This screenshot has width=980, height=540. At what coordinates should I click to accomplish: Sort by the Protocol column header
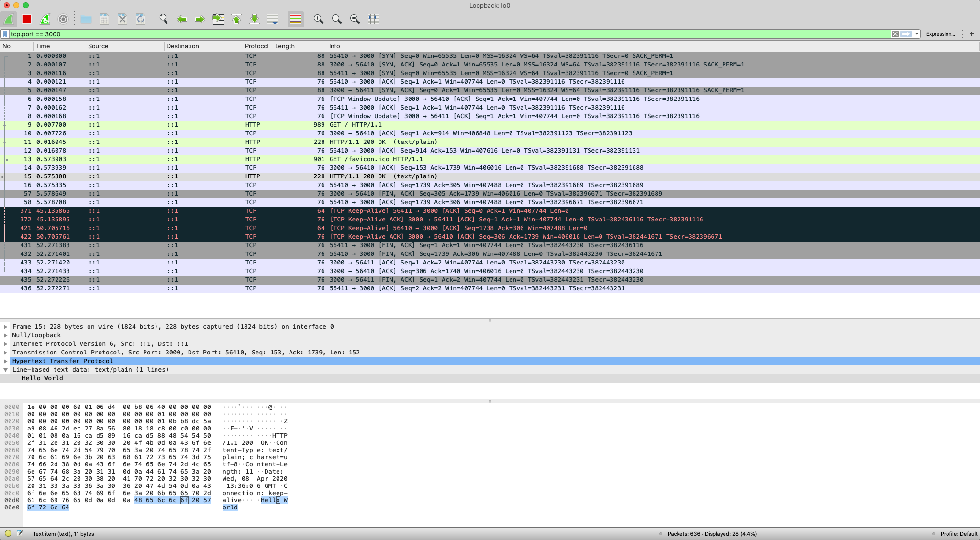257,46
